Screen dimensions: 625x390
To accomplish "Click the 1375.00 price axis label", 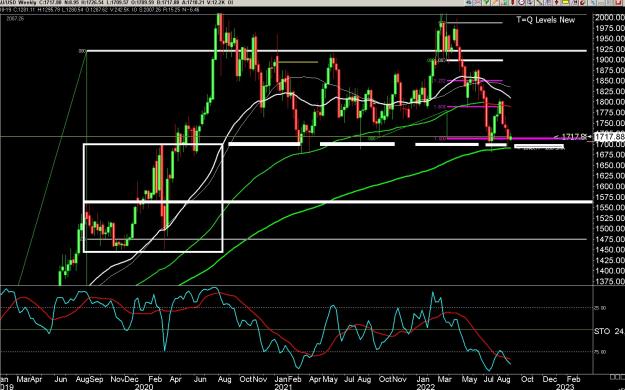I will [609, 281].
